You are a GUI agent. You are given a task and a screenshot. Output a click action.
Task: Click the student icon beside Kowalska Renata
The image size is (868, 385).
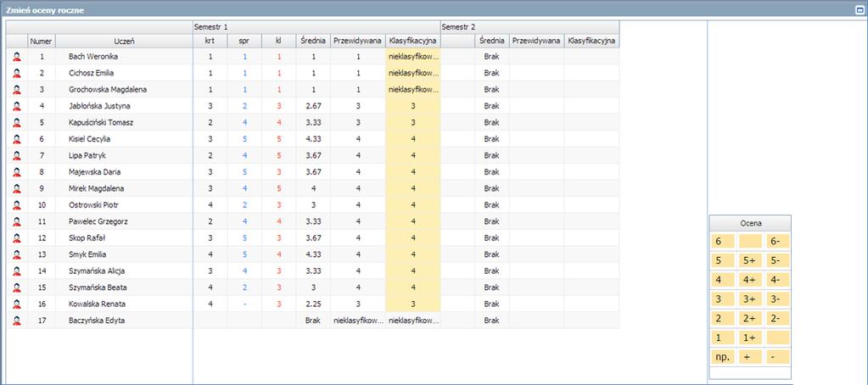point(17,304)
